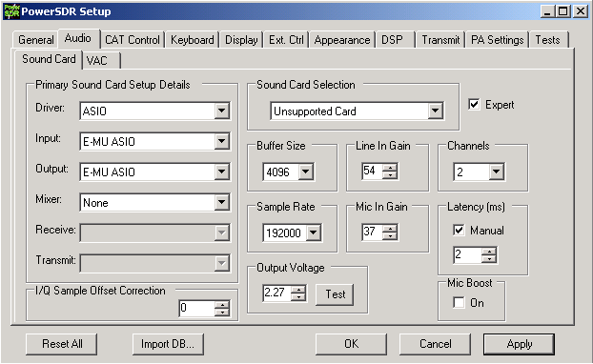Open the Transmit tab
The width and height of the screenshot is (593, 364).
(440, 40)
